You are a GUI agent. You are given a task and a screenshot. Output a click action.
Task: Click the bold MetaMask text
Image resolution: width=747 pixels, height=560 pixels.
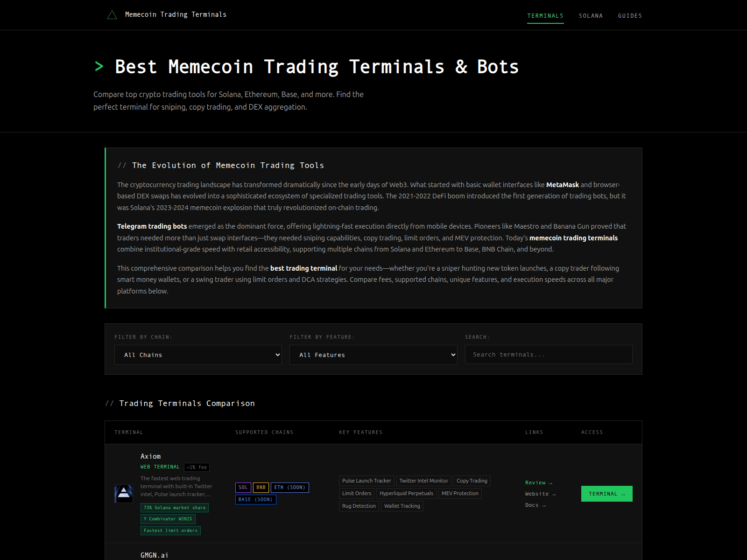pos(563,185)
